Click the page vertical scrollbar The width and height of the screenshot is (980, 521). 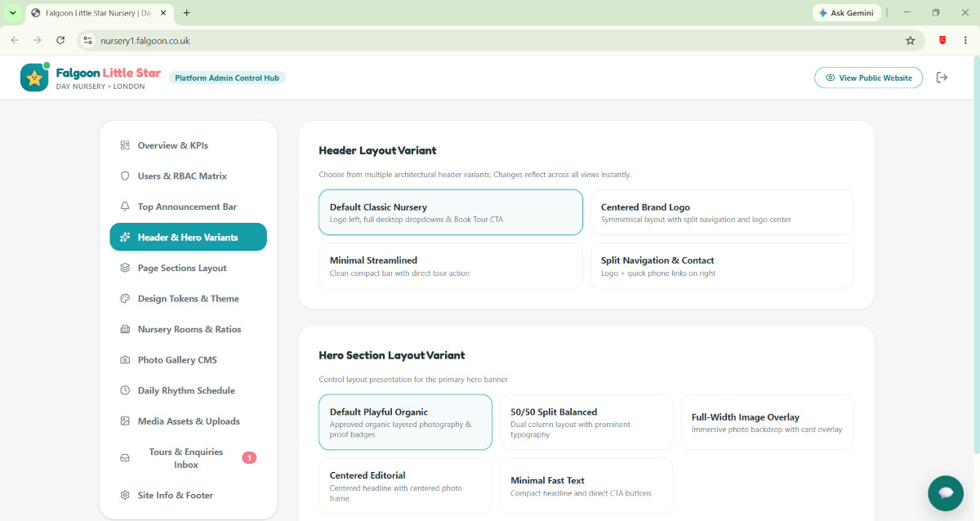tap(975, 253)
